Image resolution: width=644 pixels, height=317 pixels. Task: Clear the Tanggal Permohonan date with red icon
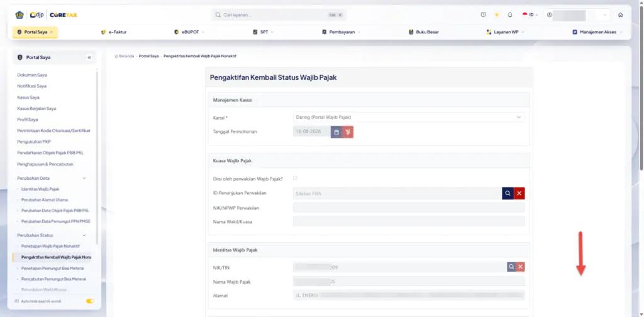tap(348, 132)
